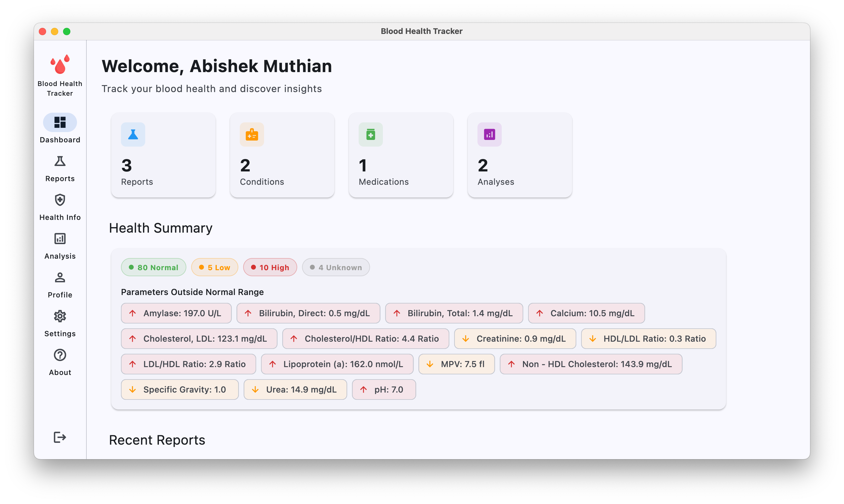Viewport: 844px width, 504px height.
Task: Open the Health Info shield icon
Action: [x=60, y=200]
